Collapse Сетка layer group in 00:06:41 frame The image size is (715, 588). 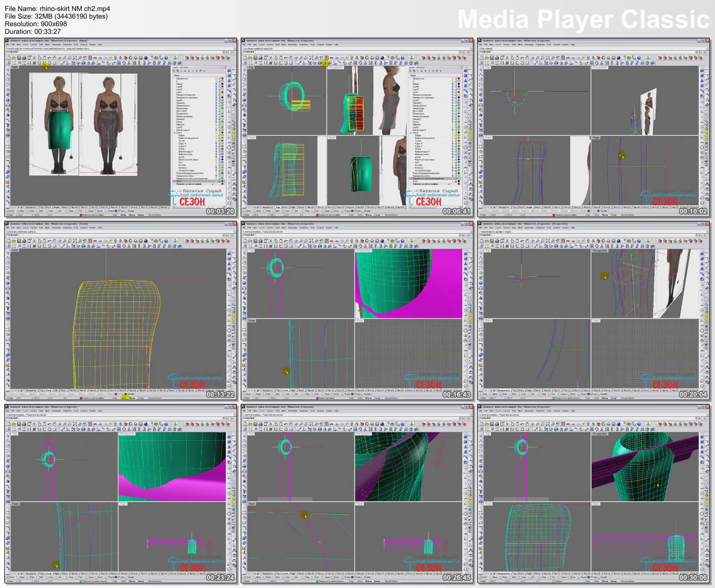click(x=411, y=133)
